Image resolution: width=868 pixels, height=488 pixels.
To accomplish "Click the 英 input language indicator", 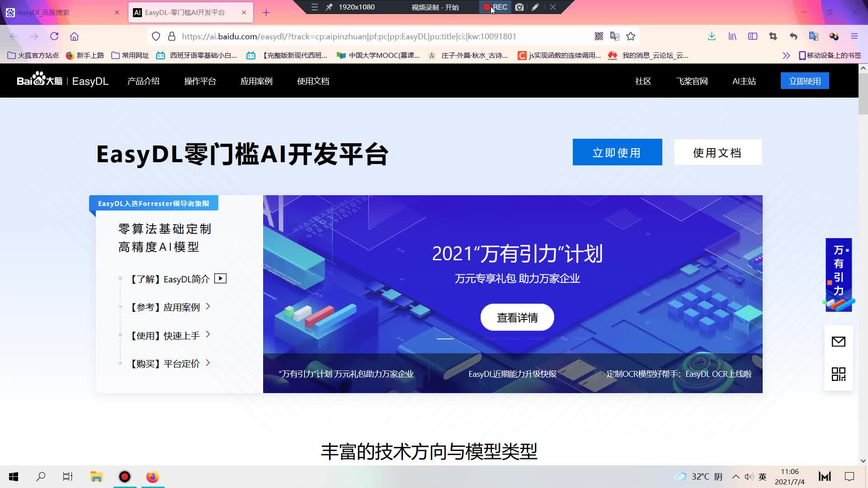I will click(x=763, y=477).
